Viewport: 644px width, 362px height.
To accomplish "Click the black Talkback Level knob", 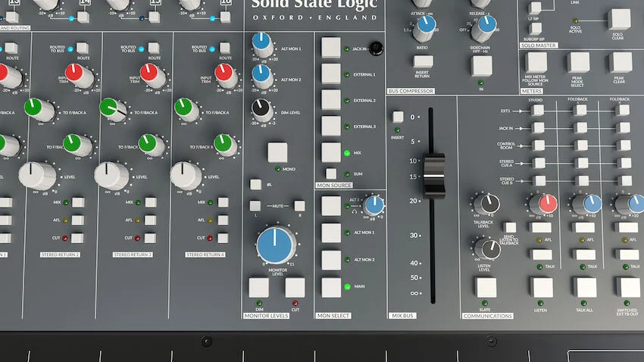I will tap(487, 204).
